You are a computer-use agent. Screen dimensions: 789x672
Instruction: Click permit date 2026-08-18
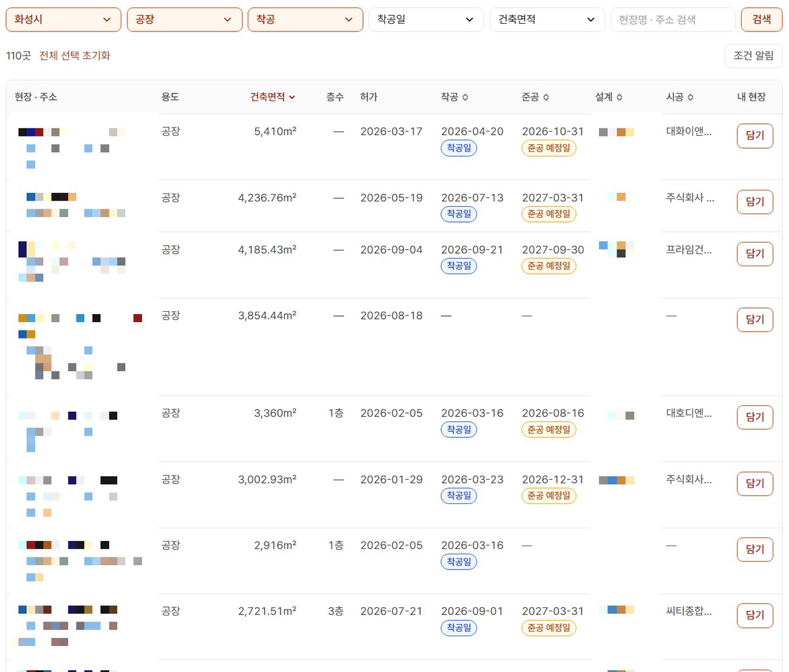tap(391, 315)
